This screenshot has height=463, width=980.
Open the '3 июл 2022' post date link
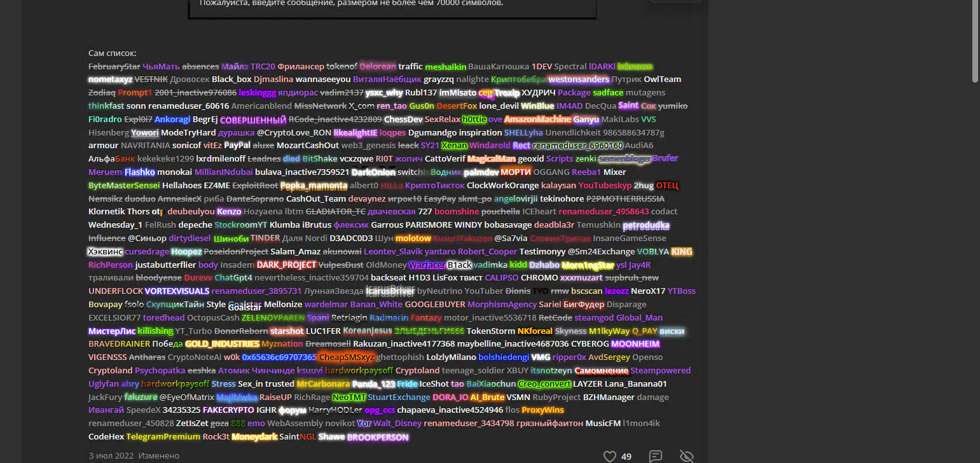(x=111, y=455)
